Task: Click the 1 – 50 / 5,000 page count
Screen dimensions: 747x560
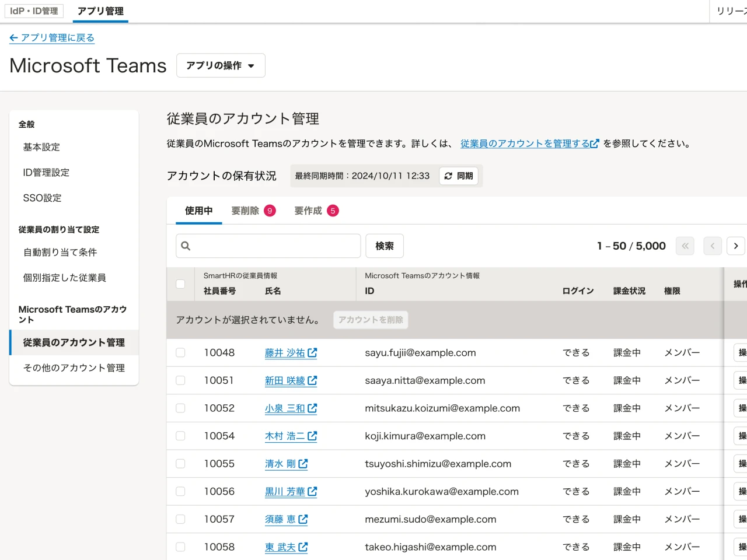Action: point(631,246)
